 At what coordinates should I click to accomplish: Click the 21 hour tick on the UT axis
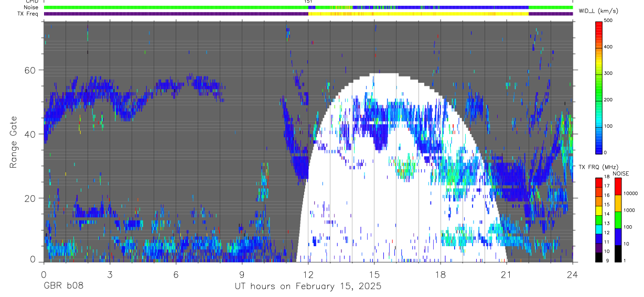[507, 273]
